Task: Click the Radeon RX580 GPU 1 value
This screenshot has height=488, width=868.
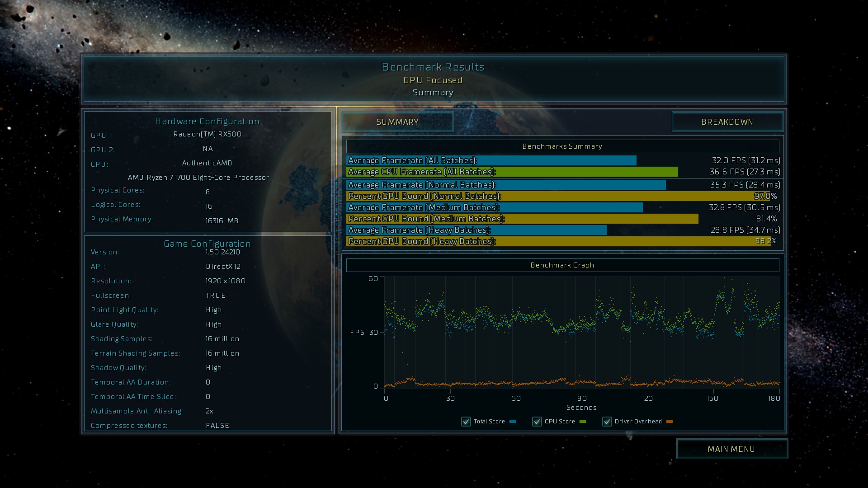Action: (208, 134)
